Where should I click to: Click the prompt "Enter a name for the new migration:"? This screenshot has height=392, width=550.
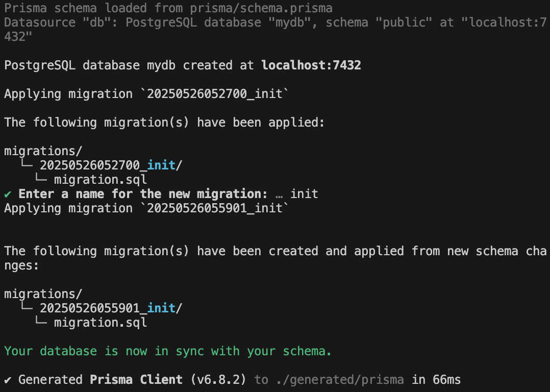pos(143,194)
